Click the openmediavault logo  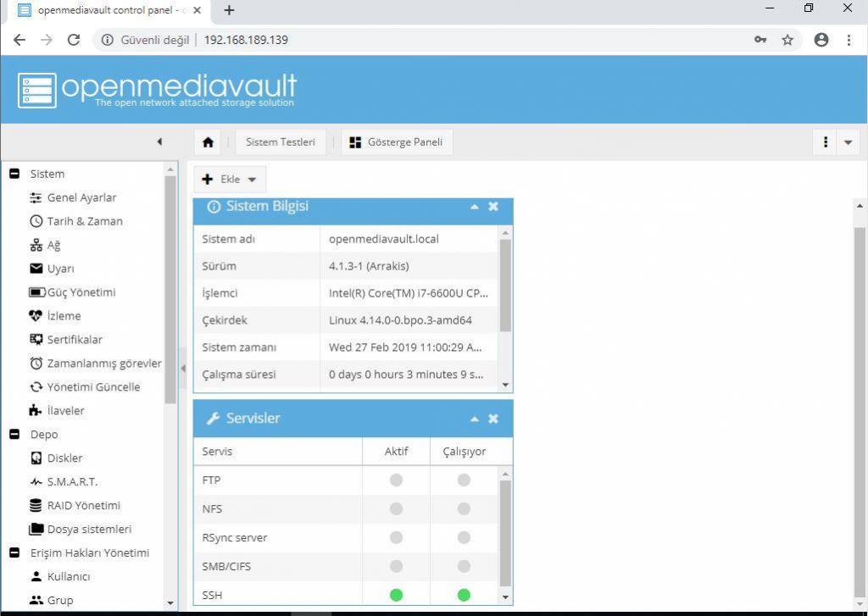tap(157, 90)
